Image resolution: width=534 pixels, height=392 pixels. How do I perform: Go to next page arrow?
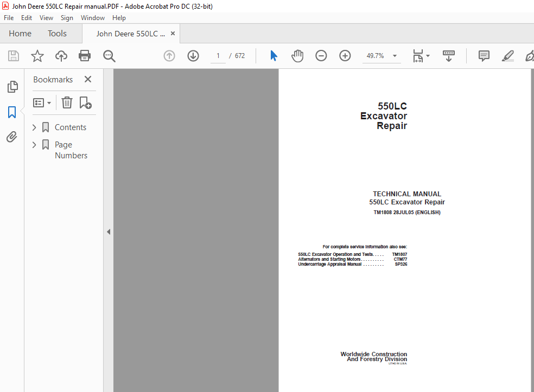[x=193, y=55]
